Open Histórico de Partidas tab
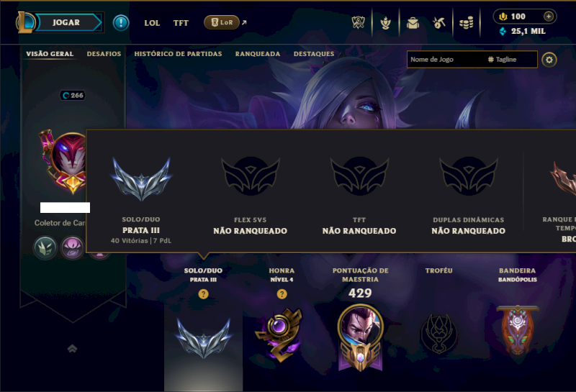 178,54
